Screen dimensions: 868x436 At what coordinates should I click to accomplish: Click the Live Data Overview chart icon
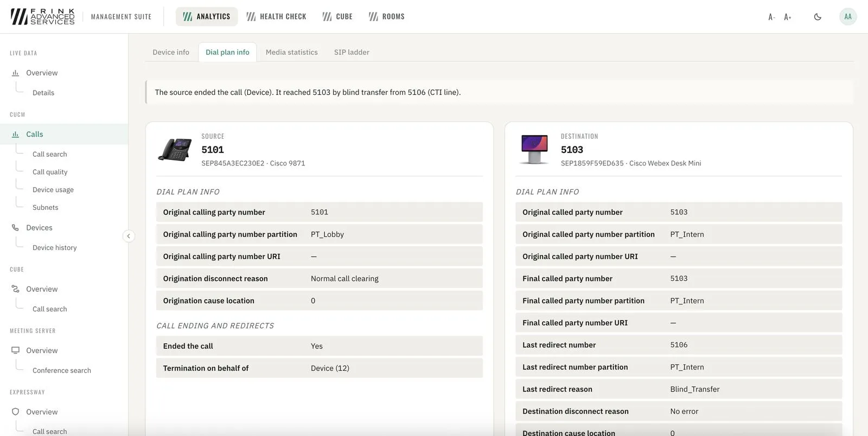[x=15, y=73]
